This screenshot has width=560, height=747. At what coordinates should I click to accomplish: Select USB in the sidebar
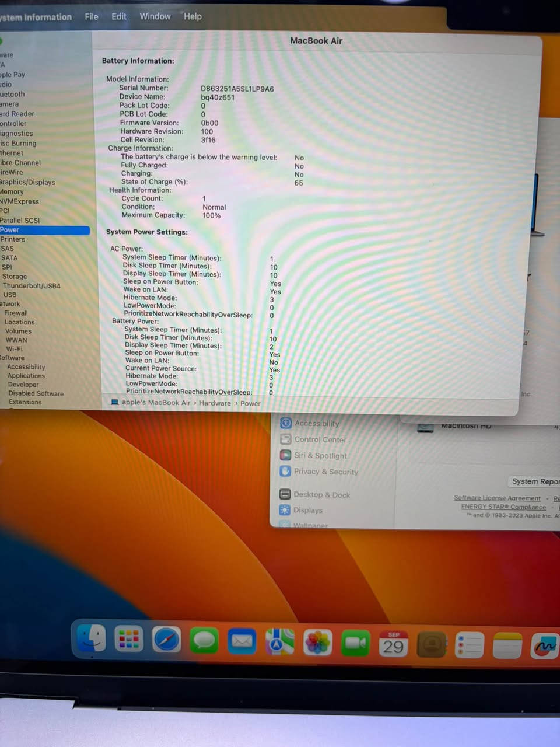10,295
